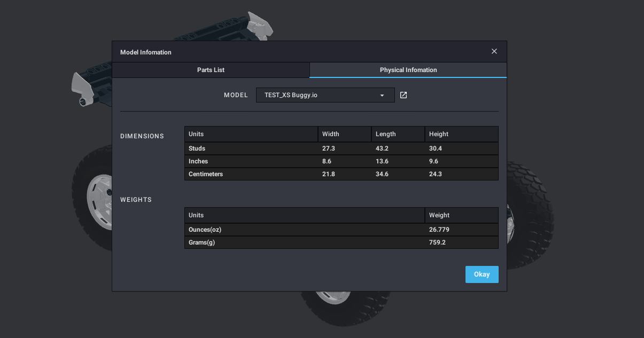Select the Studs row label
The width and height of the screenshot is (644, 338).
point(197,148)
